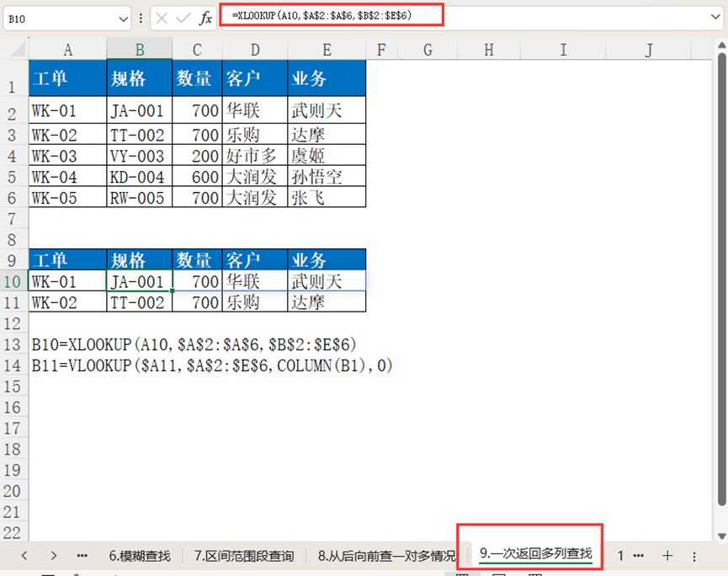This screenshot has height=576, width=728.
Task: Select cell TT-002 in row 11
Action: pos(139,302)
